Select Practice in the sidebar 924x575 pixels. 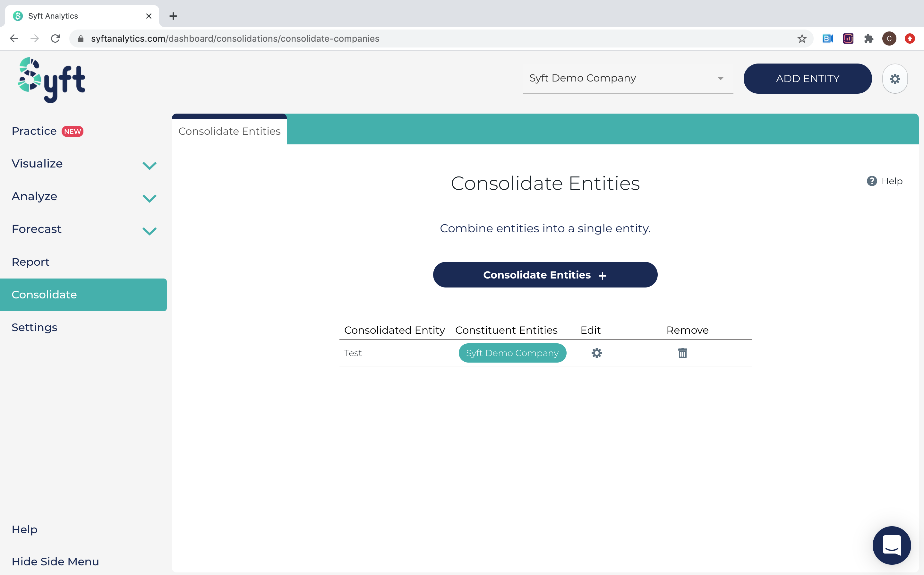coord(34,131)
